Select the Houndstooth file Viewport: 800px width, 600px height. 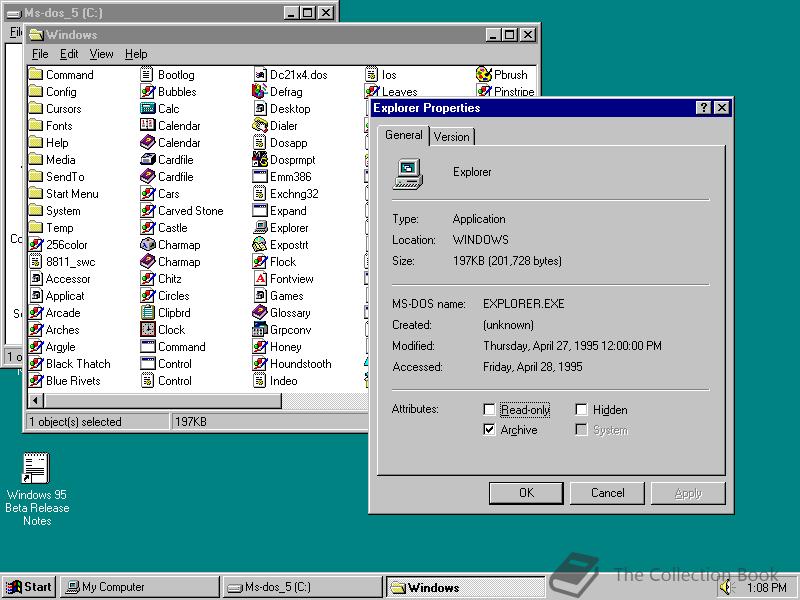pyautogui.click(x=292, y=364)
